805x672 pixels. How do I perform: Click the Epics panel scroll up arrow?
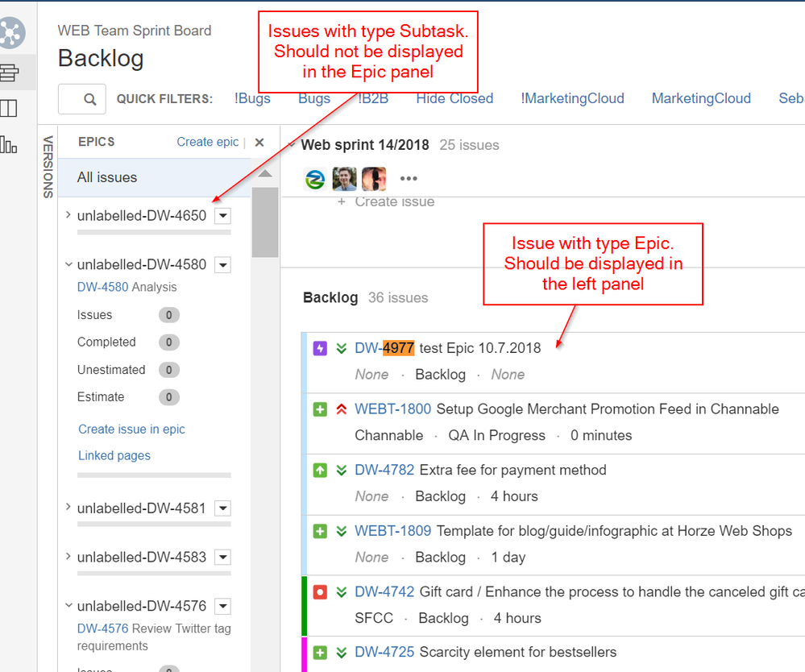(265, 173)
